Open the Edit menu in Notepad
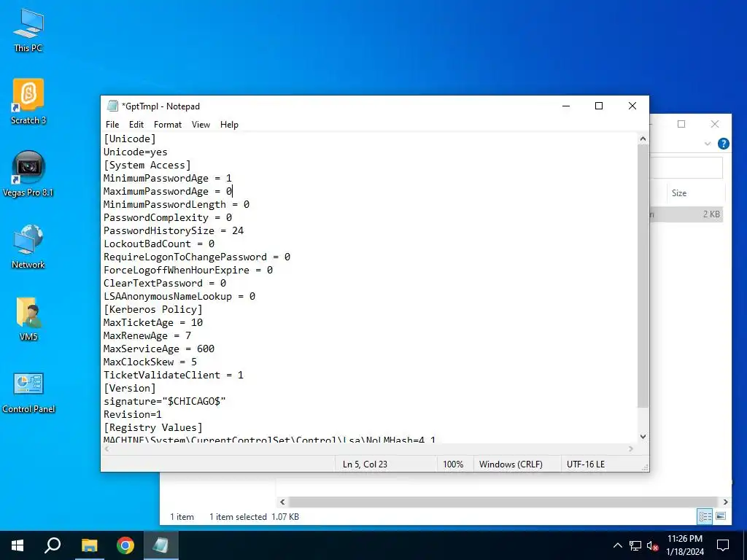 tap(136, 124)
